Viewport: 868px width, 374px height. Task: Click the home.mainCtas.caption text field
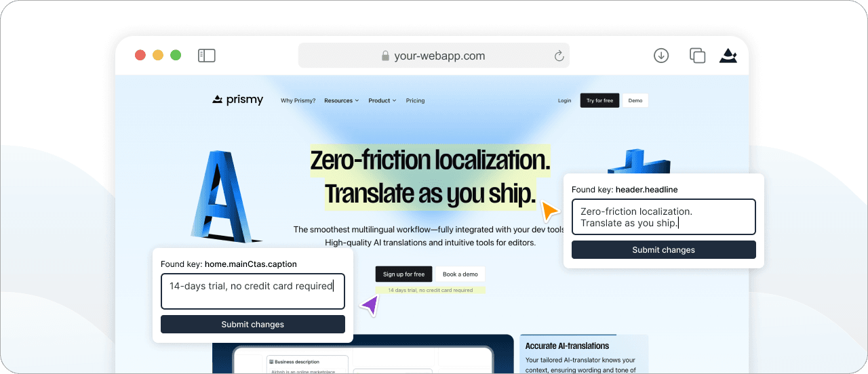coord(252,291)
